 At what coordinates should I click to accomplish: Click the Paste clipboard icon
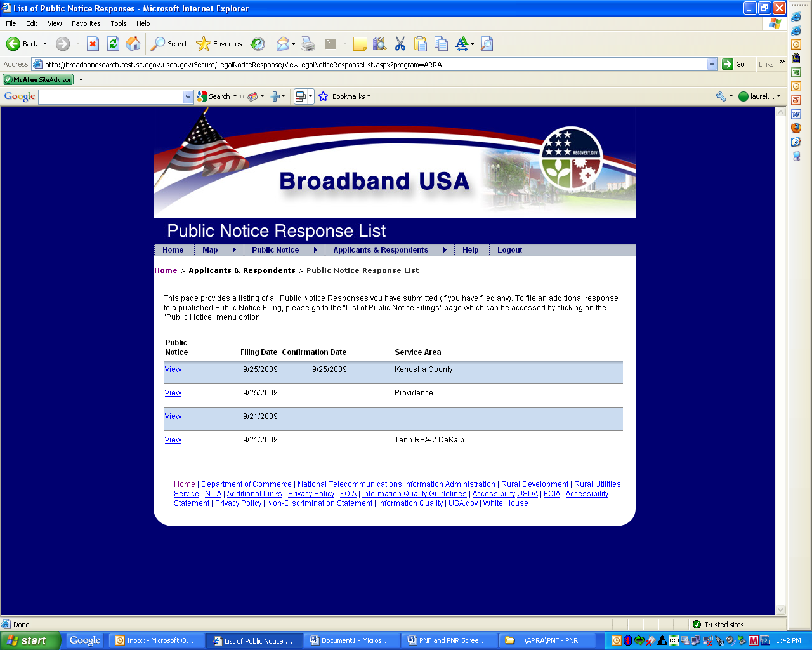click(x=420, y=44)
